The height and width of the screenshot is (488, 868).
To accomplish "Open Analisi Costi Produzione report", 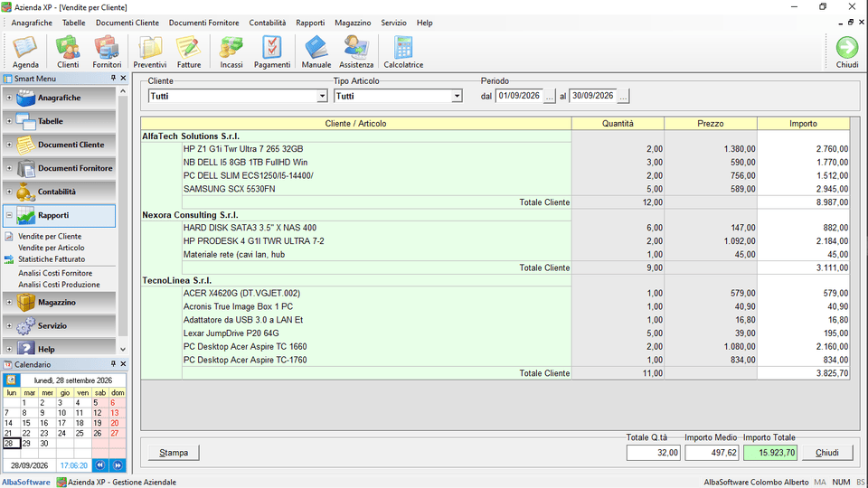I will tap(60, 285).
